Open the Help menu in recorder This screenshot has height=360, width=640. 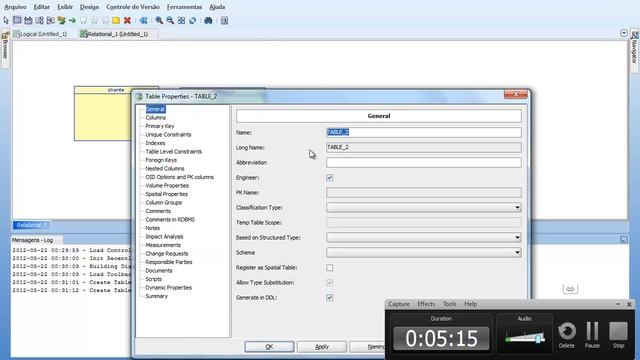click(x=471, y=304)
